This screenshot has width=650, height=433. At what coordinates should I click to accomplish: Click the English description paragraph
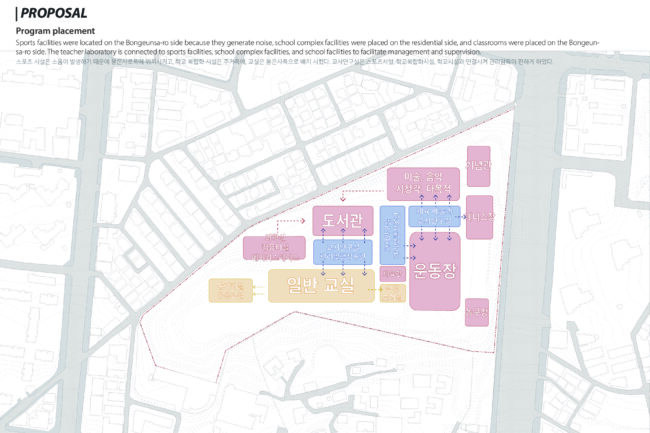click(x=300, y=47)
